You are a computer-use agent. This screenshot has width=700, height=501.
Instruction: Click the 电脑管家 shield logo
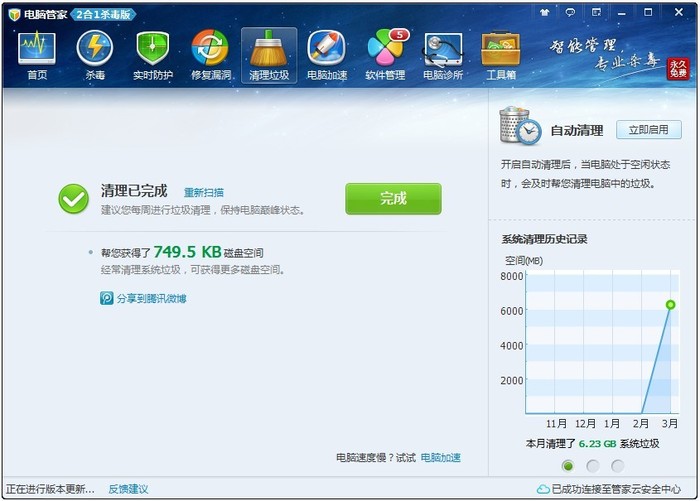14,14
